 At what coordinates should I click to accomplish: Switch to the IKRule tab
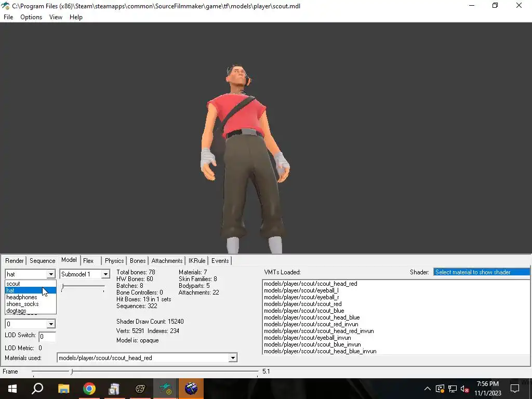(x=197, y=261)
